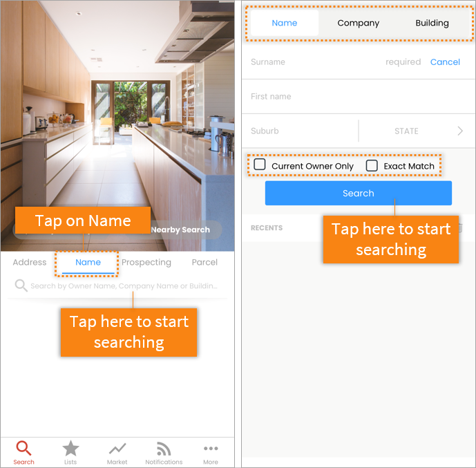Click the magnifier icon in the search field
Image resolution: width=476 pixels, height=468 pixels.
click(21, 286)
